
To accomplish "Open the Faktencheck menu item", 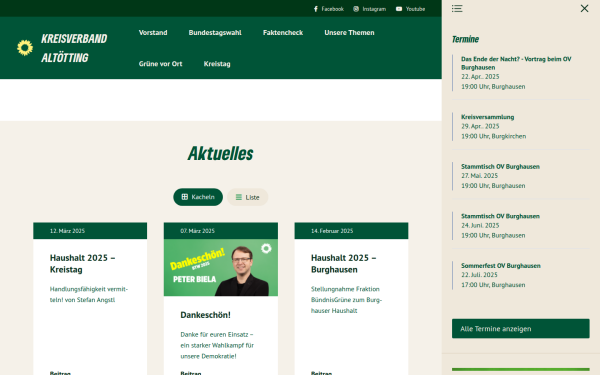I will click(x=283, y=33).
